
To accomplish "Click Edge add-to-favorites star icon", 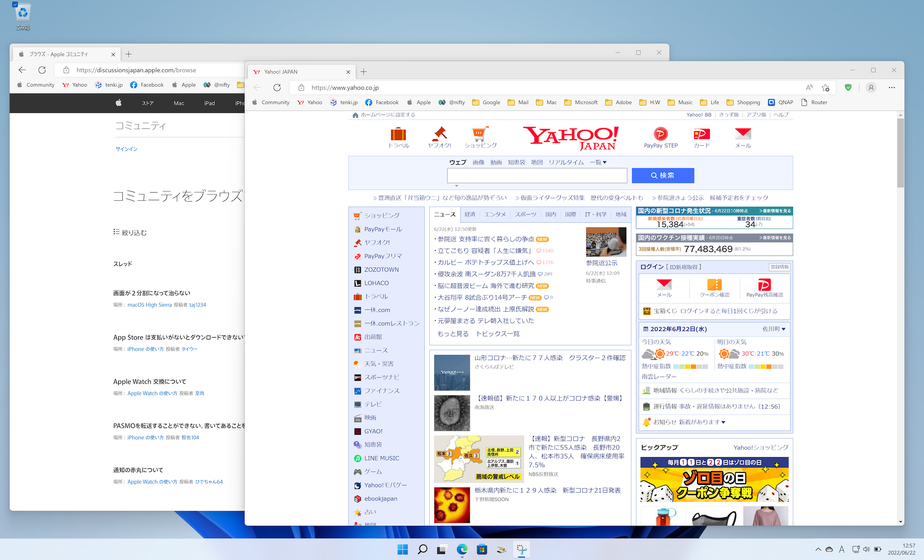I will click(826, 88).
